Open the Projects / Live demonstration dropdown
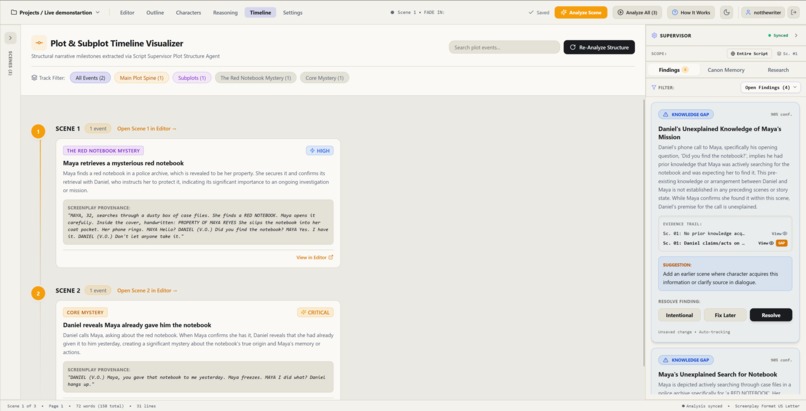Screen dimensions: 806x411 tap(56, 12)
